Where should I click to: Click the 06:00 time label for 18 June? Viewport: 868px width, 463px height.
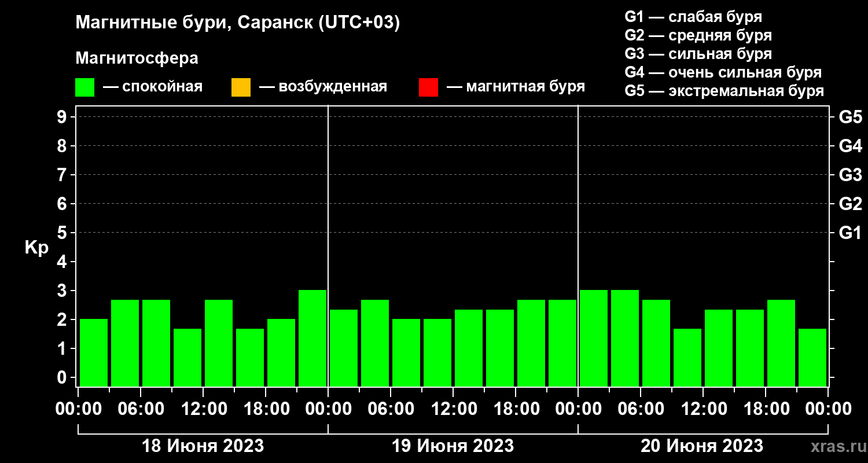pos(141,409)
